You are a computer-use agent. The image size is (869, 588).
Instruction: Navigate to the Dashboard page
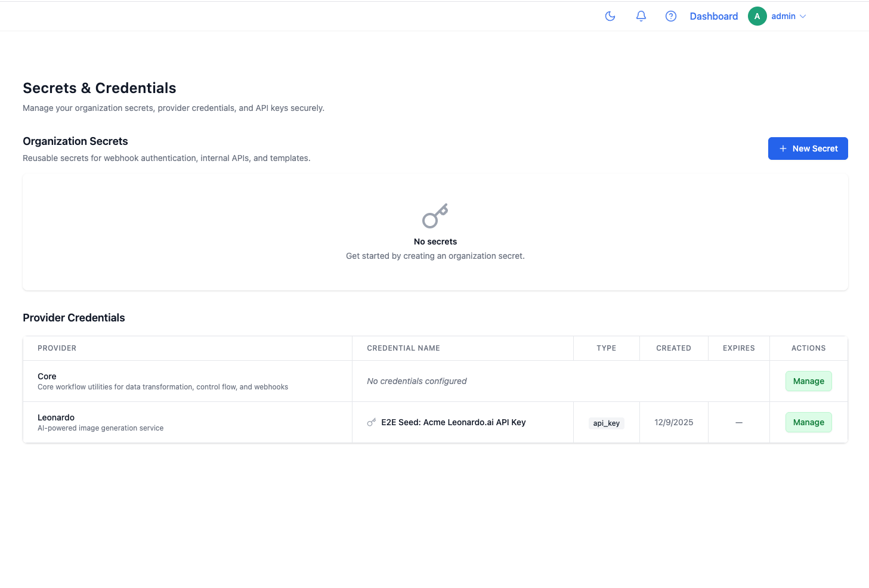[x=713, y=16]
